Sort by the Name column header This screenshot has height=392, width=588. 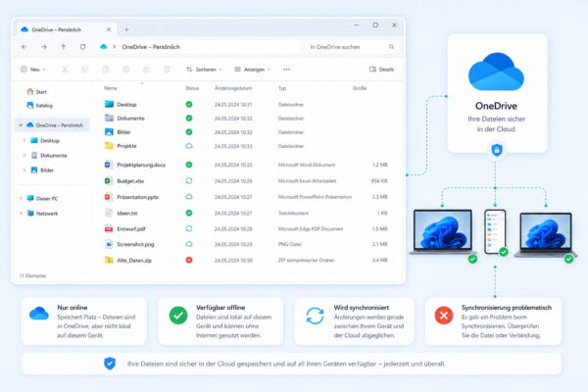111,88
